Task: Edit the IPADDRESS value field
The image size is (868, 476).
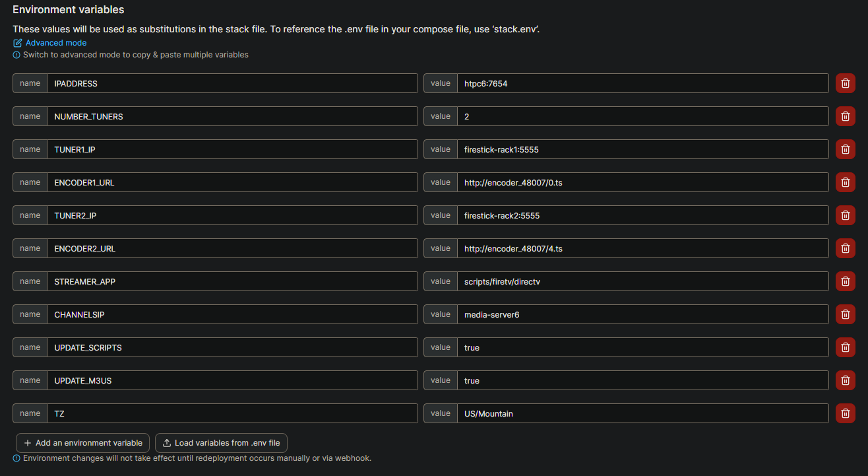Action: point(642,83)
